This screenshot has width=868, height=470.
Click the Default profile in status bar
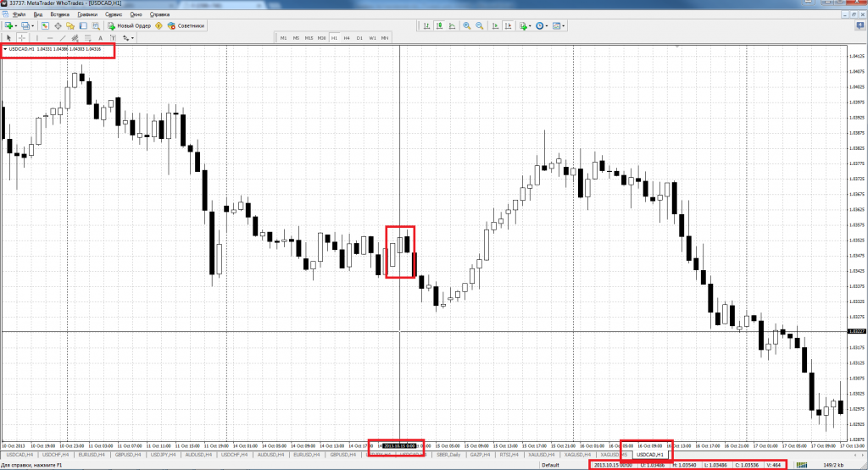pyautogui.click(x=550, y=465)
